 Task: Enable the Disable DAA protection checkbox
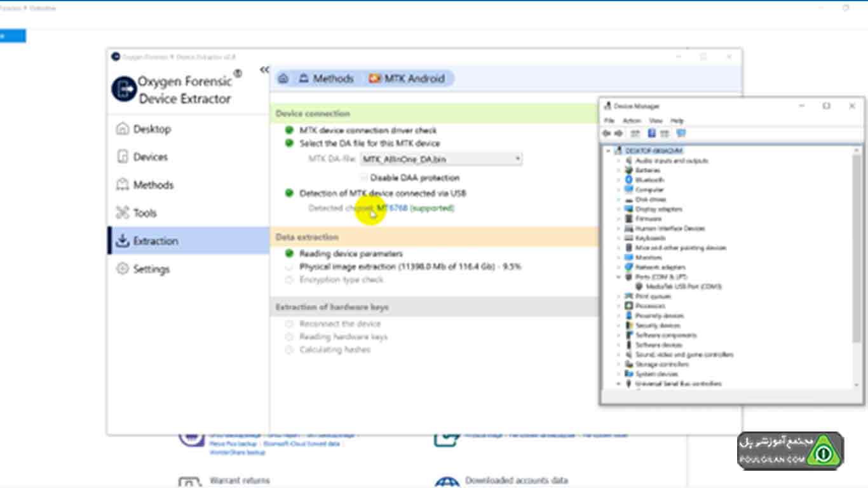365,178
